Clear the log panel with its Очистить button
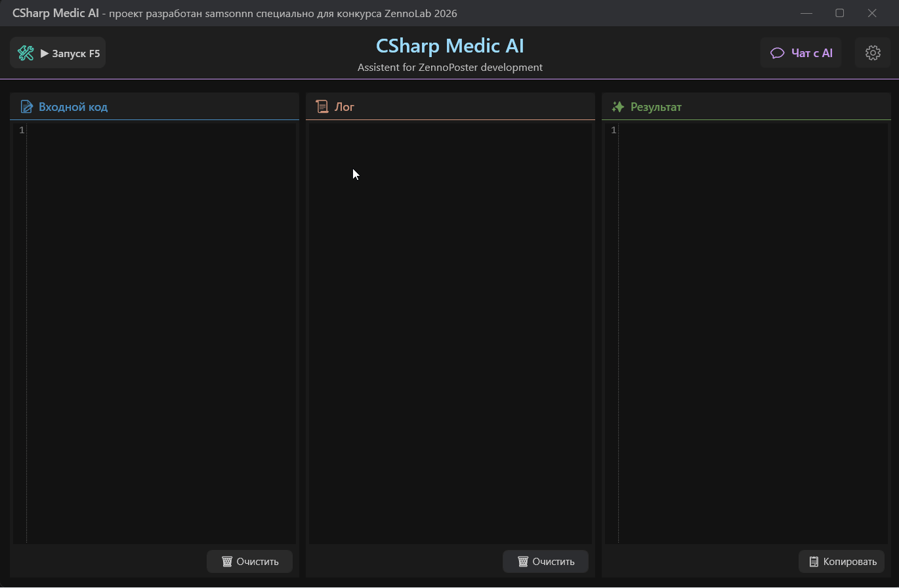The width and height of the screenshot is (899, 588). pos(545,562)
